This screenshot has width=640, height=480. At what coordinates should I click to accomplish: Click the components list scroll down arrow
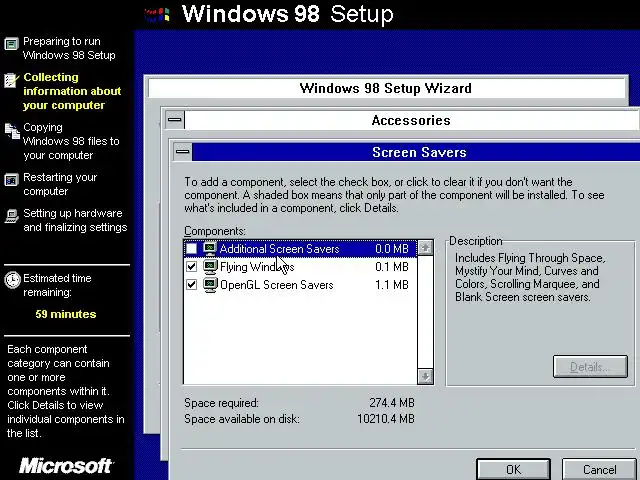point(425,376)
